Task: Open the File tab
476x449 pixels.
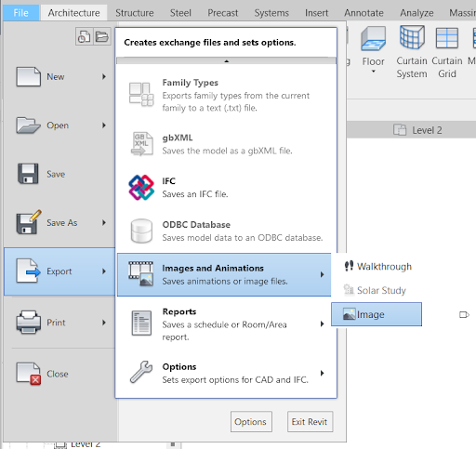Action: [20, 13]
